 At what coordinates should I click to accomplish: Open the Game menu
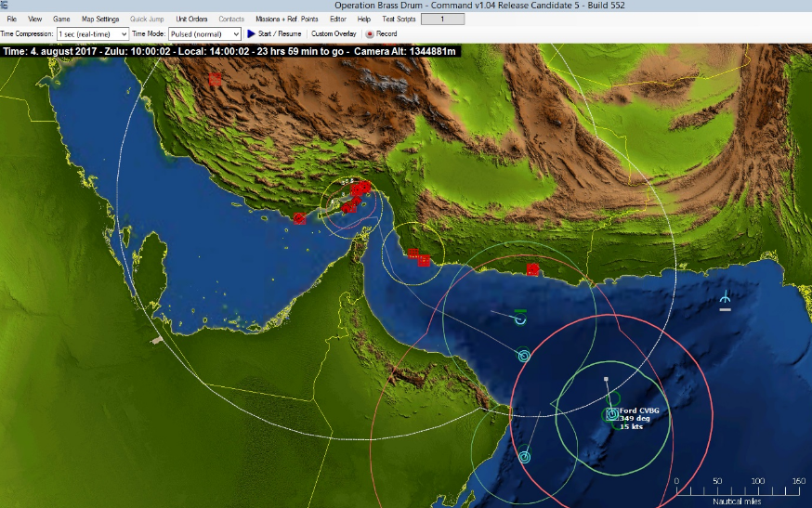pos(61,20)
